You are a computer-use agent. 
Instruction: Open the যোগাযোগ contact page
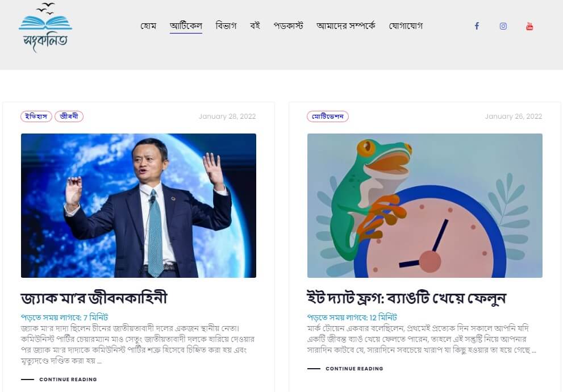click(406, 26)
